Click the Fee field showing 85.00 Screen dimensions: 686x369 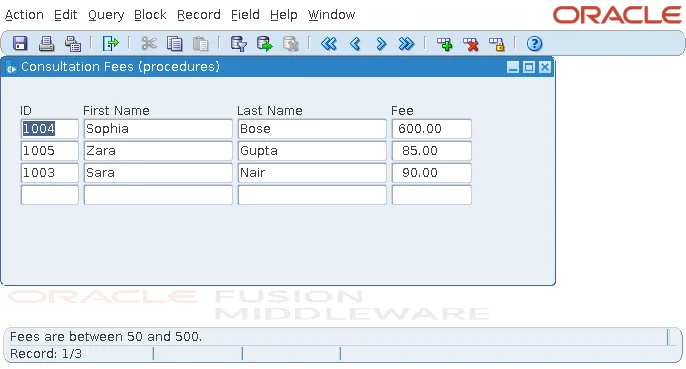tap(431, 151)
